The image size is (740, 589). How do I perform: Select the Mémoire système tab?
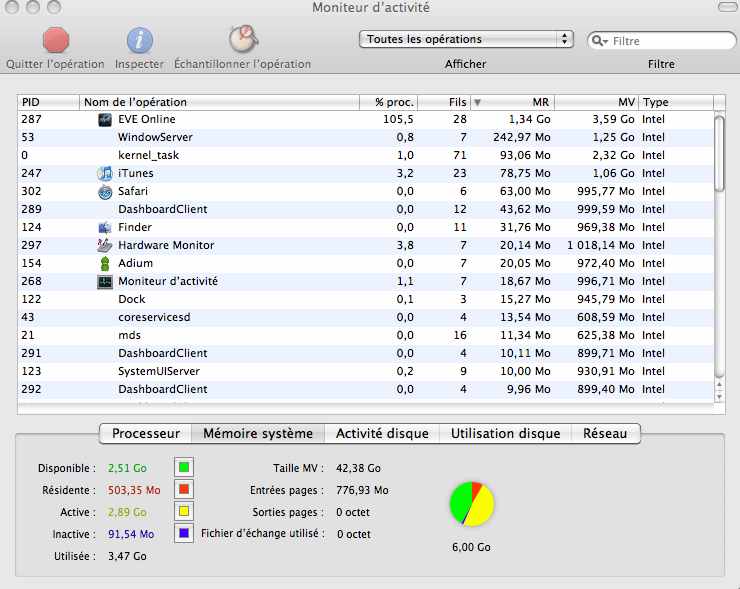pos(258,434)
